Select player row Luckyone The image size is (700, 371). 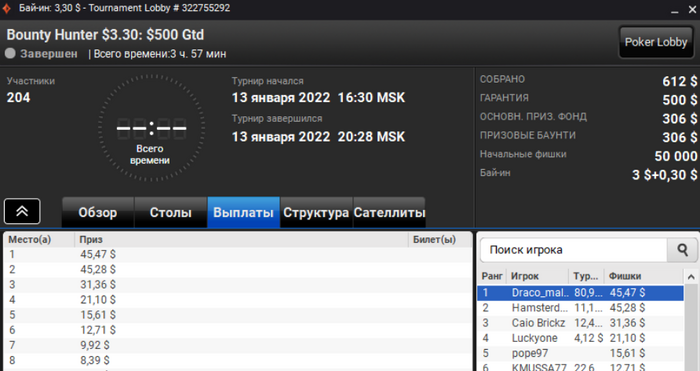click(580, 338)
